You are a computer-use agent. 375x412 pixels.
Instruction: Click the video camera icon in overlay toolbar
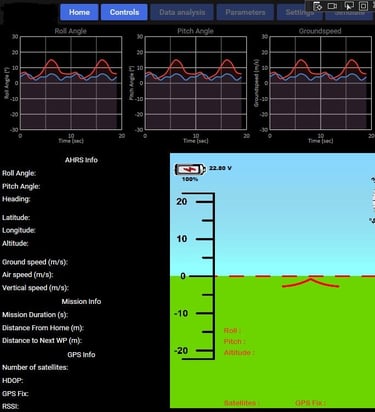point(332,6)
